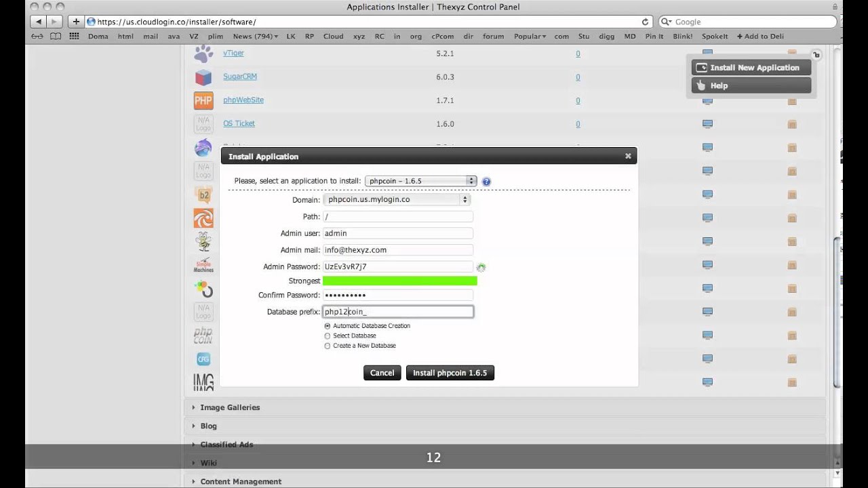This screenshot has width=868, height=488.
Task: Click the orange phpWebSite PHP logo
Action: coord(203,101)
